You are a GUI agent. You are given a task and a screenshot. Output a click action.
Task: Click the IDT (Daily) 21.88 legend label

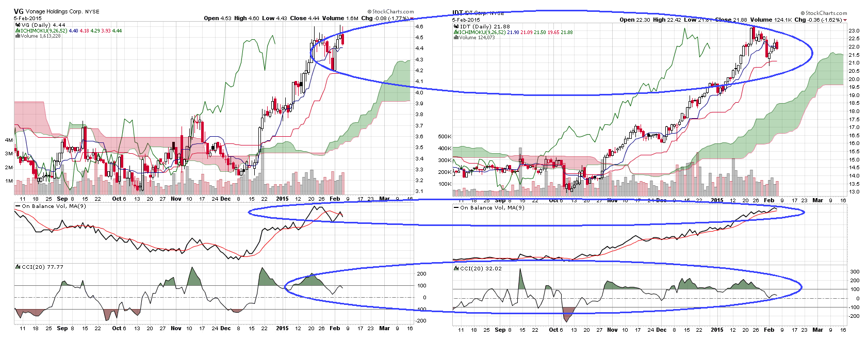[x=485, y=26]
